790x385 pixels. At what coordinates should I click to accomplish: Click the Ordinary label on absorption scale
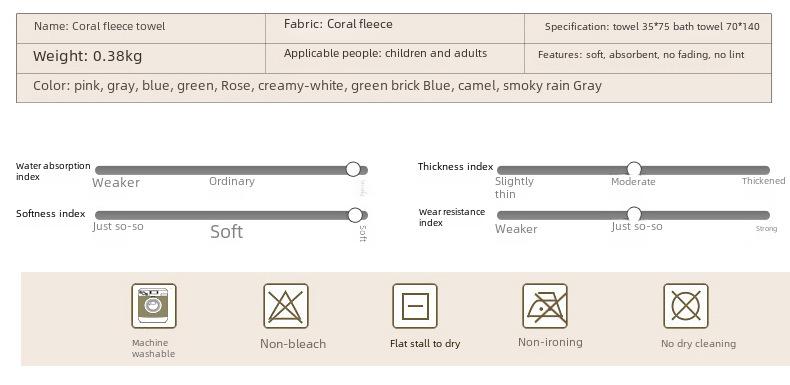(x=232, y=181)
